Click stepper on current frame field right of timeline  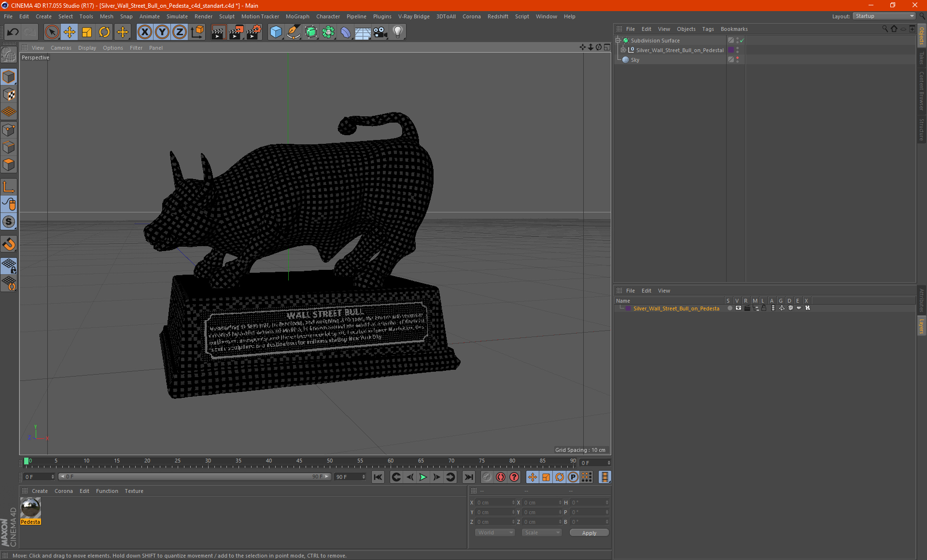(x=609, y=463)
